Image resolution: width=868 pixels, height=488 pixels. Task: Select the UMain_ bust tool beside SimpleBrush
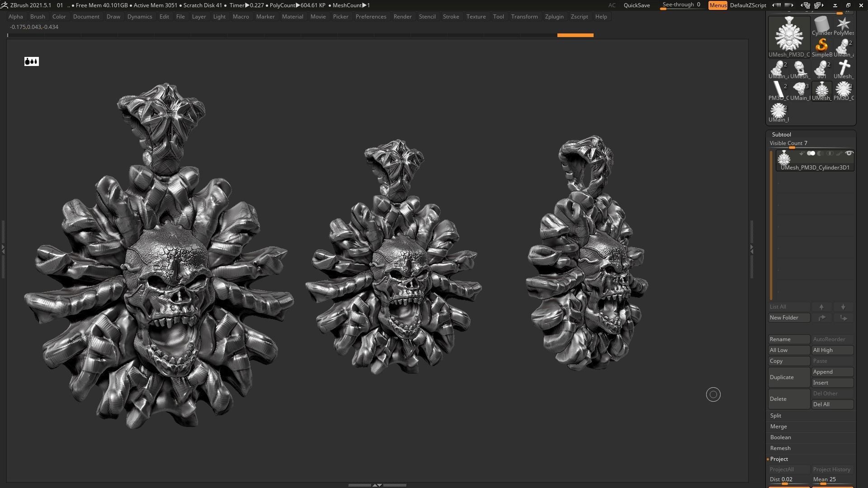844,47
